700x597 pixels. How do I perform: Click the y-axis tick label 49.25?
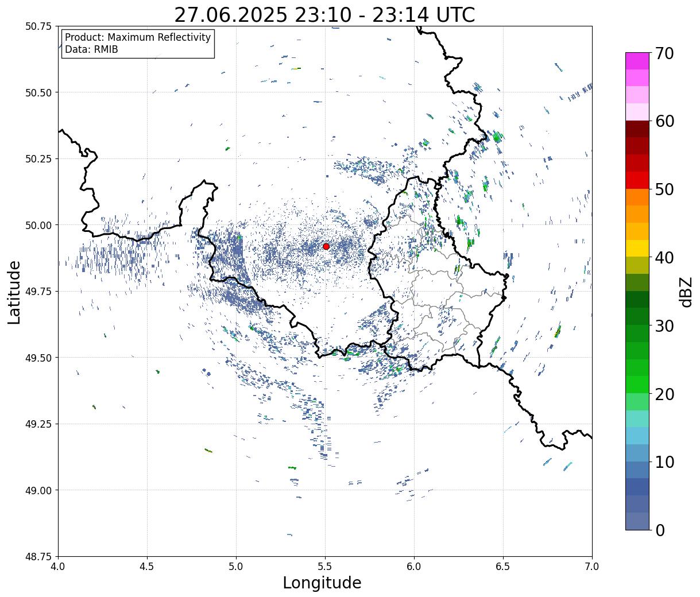[38, 424]
